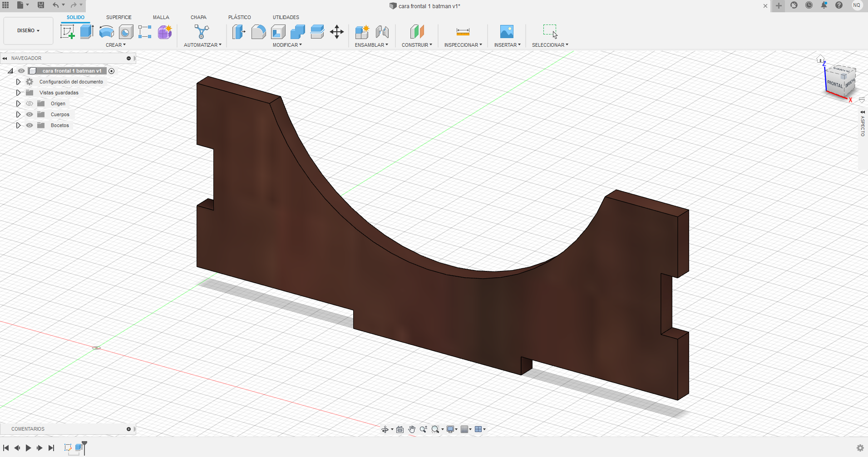Open the CREAR dropdown menu
This screenshot has height=457, width=868.
coord(116,45)
